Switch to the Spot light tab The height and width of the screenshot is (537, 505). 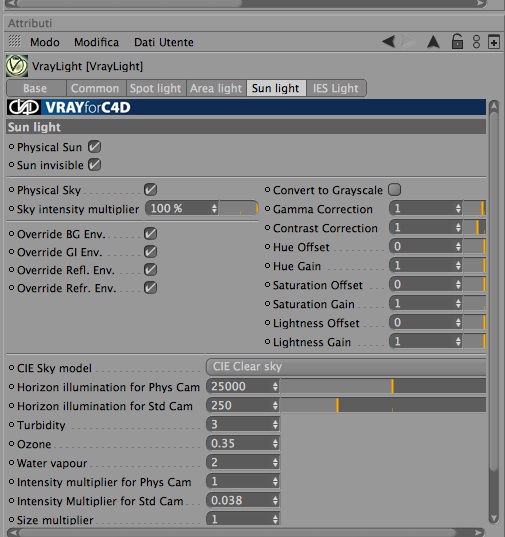pos(156,88)
